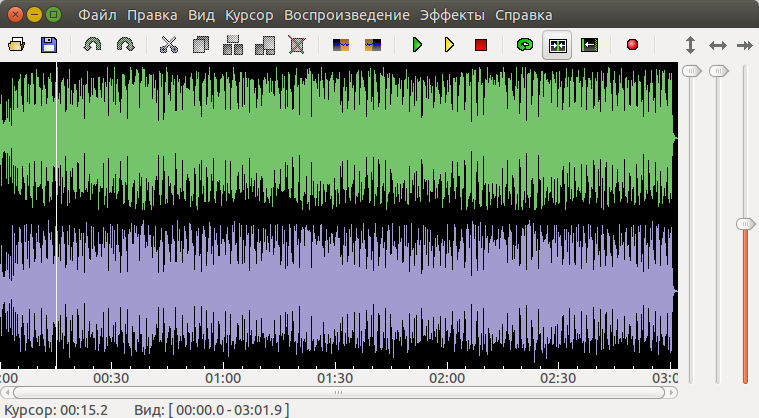Click the white cursor line in waveform
759x418 pixels.
(x=57, y=215)
